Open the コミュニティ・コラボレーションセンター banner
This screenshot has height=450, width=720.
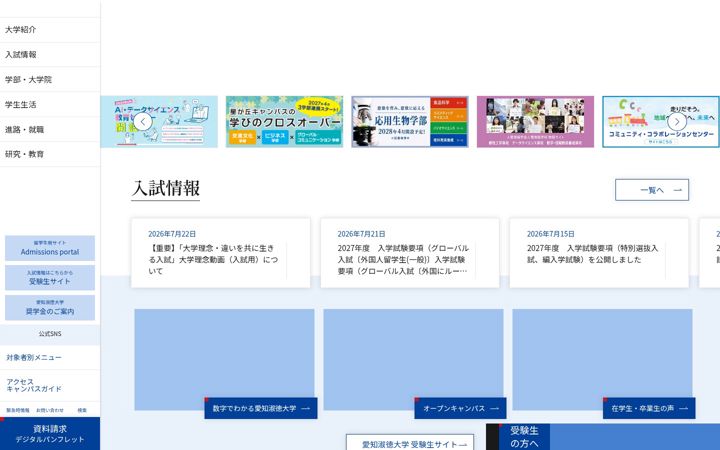pyautogui.click(x=661, y=122)
